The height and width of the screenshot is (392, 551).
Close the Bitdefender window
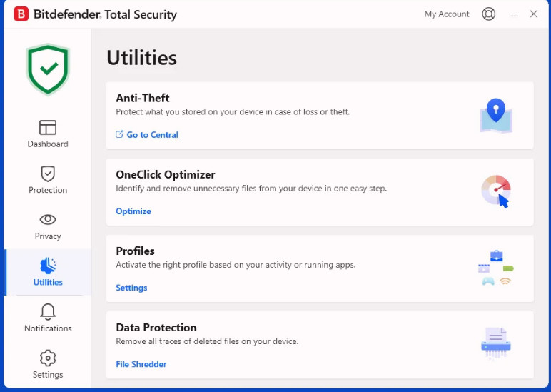pos(533,14)
